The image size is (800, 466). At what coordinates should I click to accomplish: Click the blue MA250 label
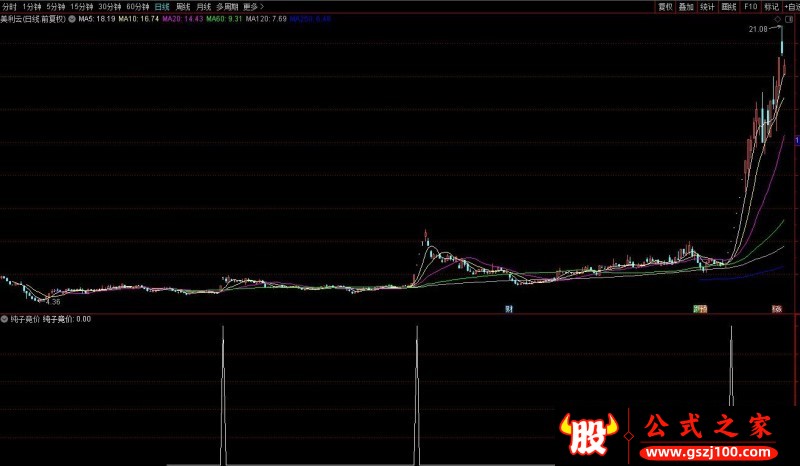point(310,19)
